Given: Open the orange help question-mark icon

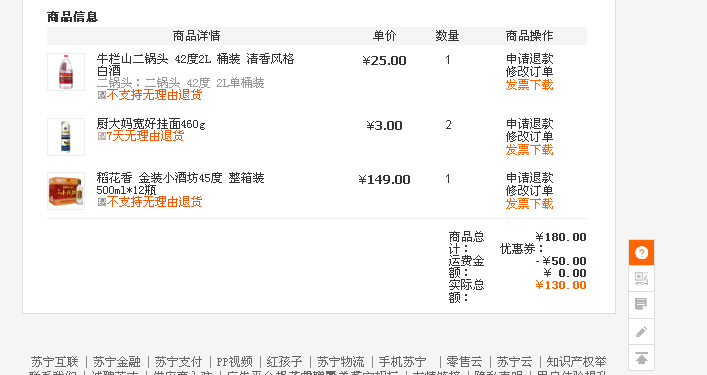Looking at the screenshot, I should (x=641, y=252).
